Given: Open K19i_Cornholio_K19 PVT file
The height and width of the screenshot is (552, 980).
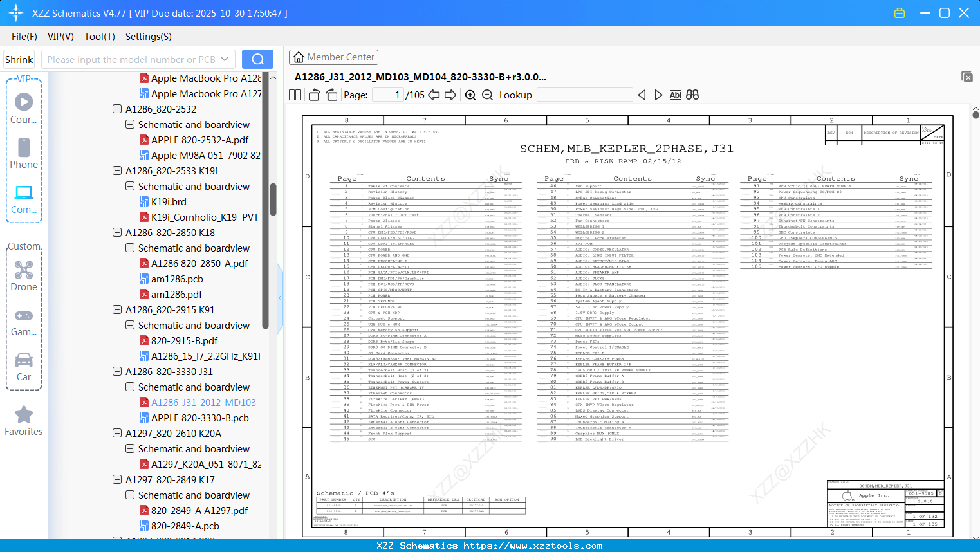Looking at the screenshot, I should coord(205,217).
